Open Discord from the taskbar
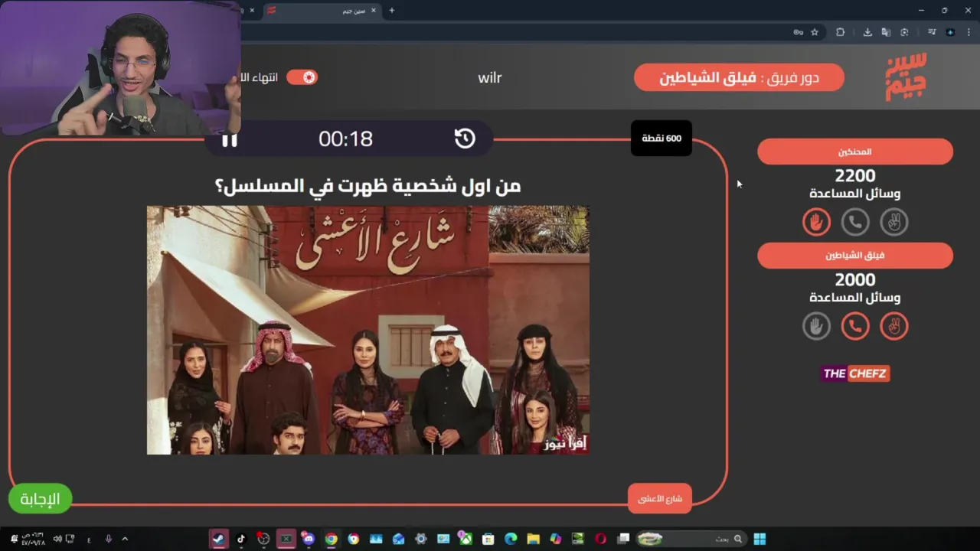This screenshot has width=980, height=551. click(308, 539)
